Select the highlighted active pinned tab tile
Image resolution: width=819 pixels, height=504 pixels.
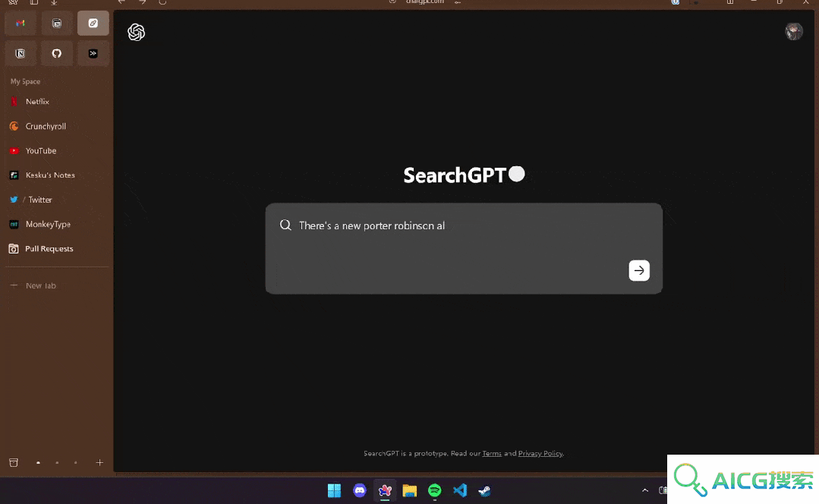pyautogui.click(x=93, y=23)
